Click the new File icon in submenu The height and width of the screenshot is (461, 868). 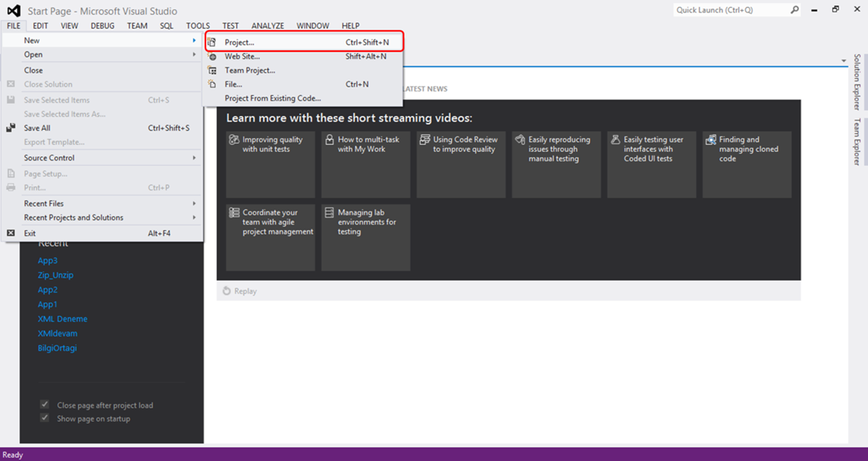click(212, 84)
